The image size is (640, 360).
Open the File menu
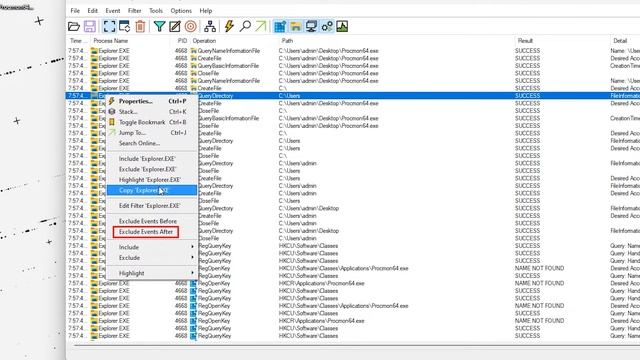pyautogui.click(x=75, y=11)
